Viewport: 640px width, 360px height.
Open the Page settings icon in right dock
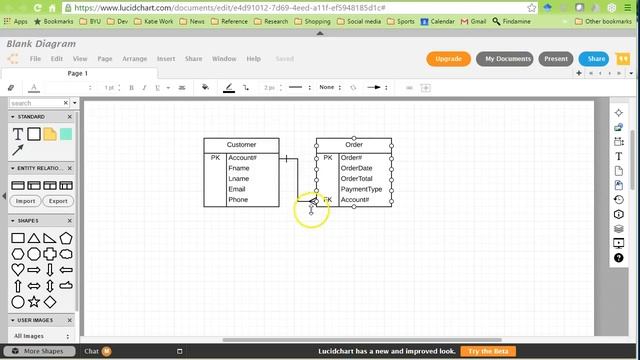click(619, 171)
